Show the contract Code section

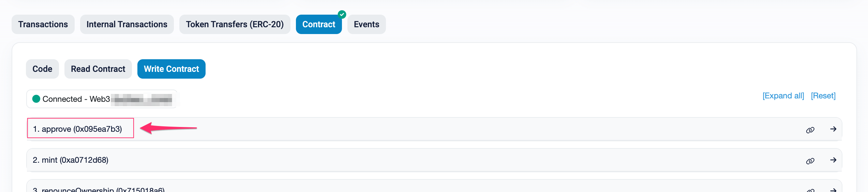tap(42, 69)
